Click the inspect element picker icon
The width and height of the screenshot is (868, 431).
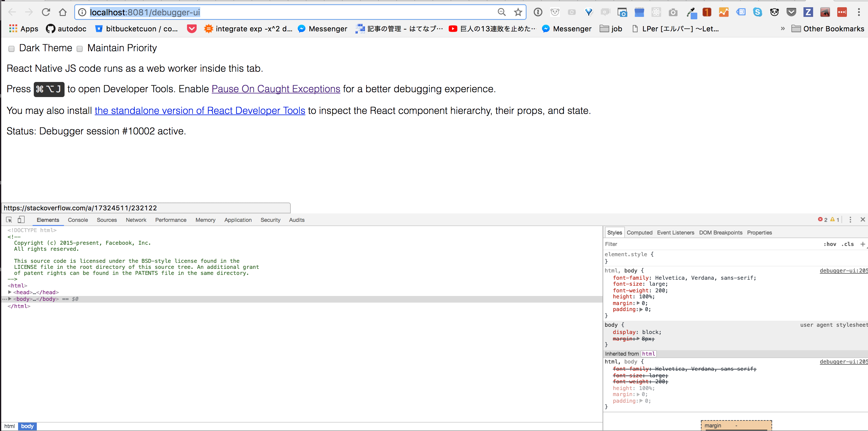[x=9, y=219]
